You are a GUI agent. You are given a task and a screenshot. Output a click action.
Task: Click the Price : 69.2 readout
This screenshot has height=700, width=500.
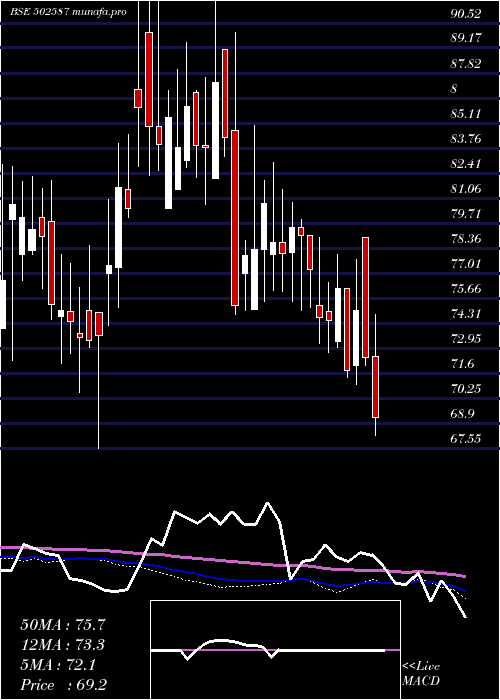click(x=63, y=685)
